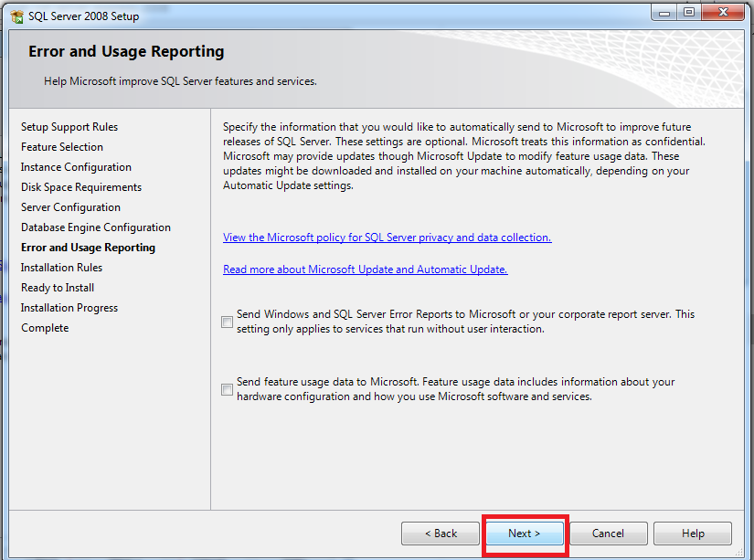Select Installation Progress step in sidebar
Viewport: 754px width, 560px height.
[69, 308]
